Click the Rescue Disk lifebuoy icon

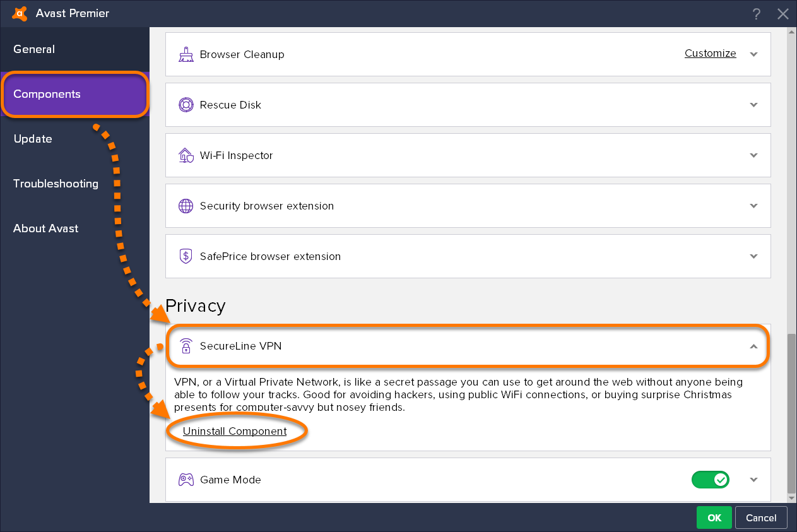[186, 105]
